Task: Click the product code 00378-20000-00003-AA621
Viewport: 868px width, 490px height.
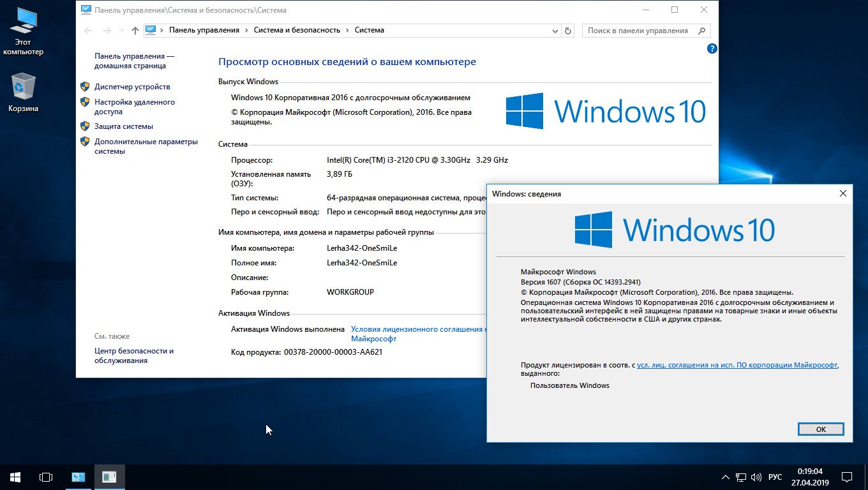Action: click(x=333, y=352)
